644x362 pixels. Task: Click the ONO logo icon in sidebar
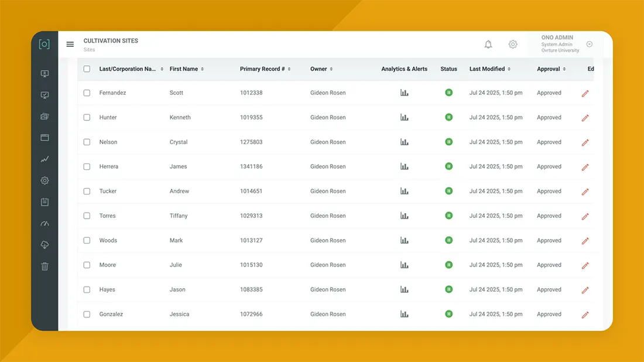point(44,44)
